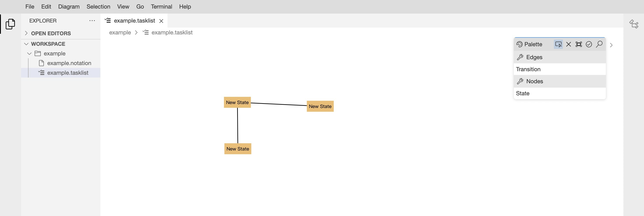The image size is (644, 216).
Task: Choose Transition under Edges in the Palette
Action: [528, 69]
